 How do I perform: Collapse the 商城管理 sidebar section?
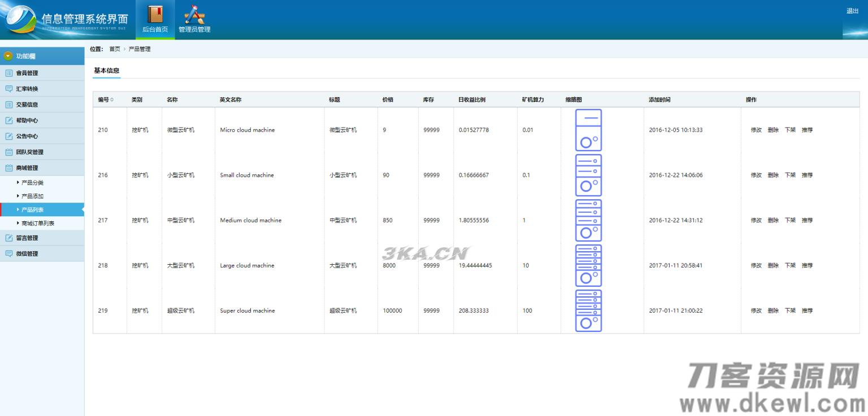(42, 168)
